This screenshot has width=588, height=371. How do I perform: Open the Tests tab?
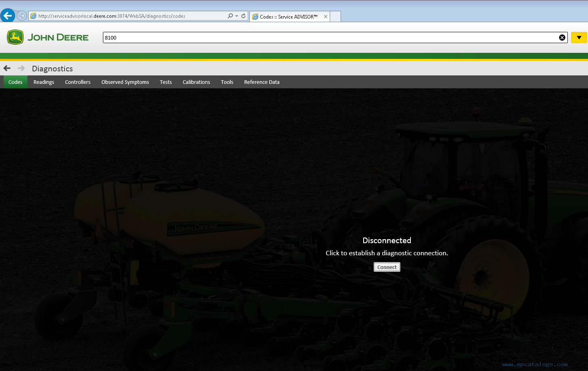click(x=165, y=82)
